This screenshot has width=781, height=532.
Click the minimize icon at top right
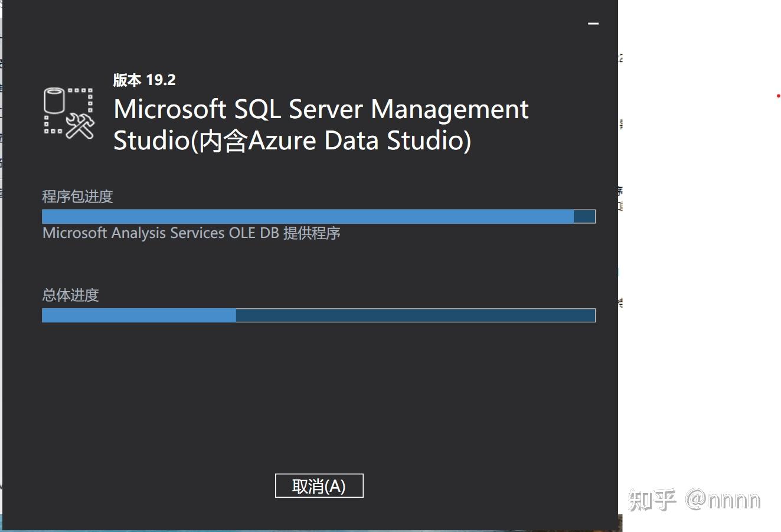point(593,23)
